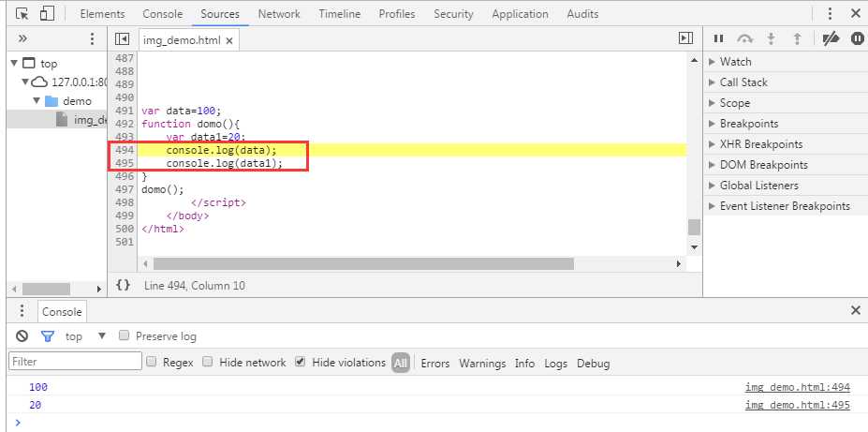Click the more navigator tabs chevron
This screenshot has width=868, height=432.
[x=22, y=38]
